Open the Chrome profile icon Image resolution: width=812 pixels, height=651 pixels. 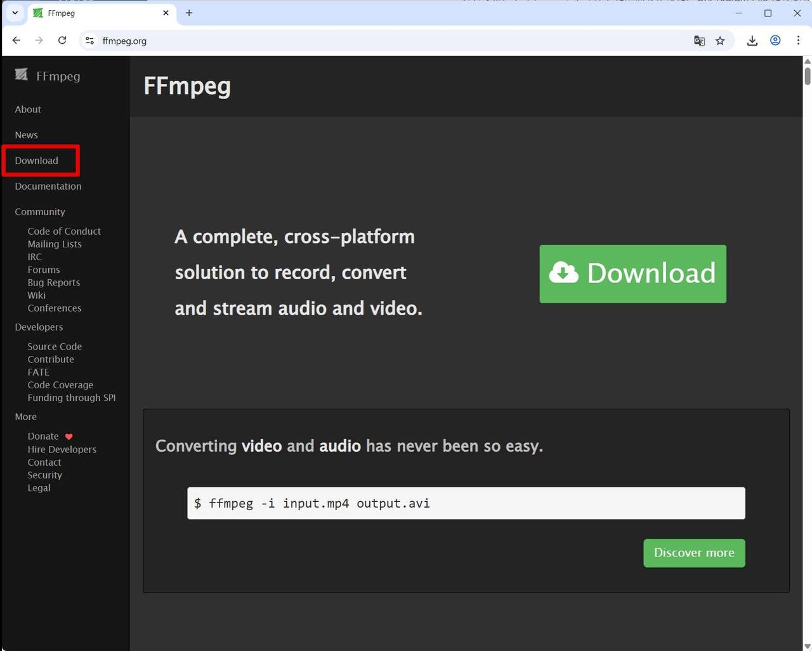pos(775,41)
